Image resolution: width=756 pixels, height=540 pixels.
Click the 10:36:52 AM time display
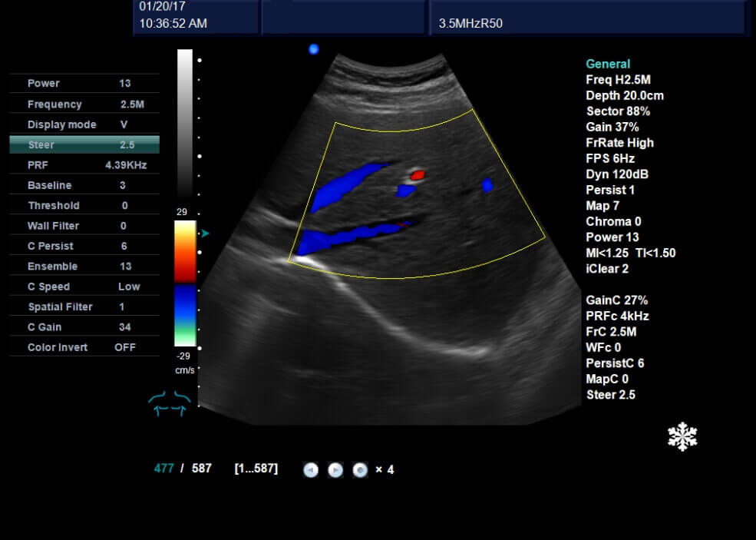click(x=173, y=23)
